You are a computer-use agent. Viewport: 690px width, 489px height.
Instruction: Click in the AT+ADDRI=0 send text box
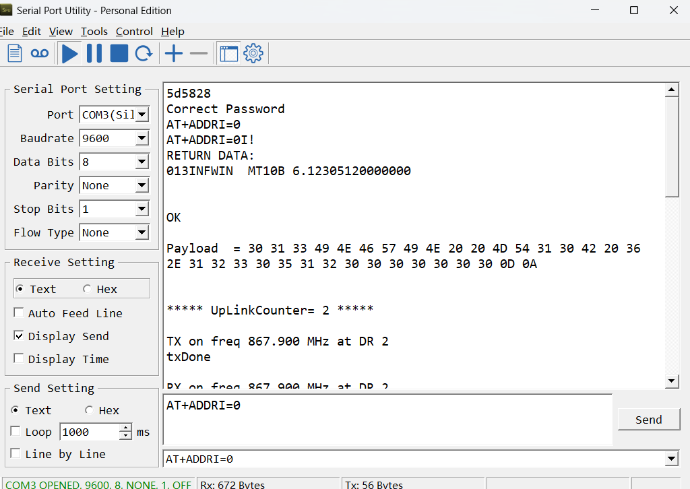[388, 419]
